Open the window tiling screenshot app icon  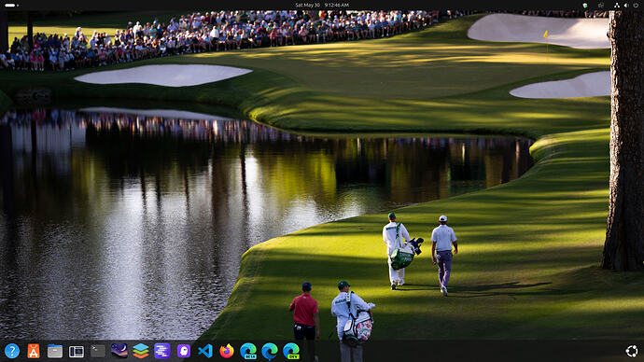77,351
